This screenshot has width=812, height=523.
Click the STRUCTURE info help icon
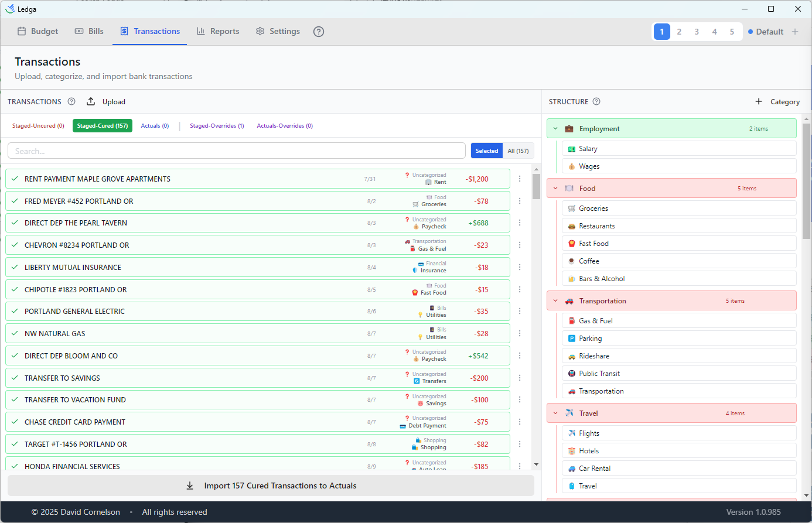[x=596, y=101]
